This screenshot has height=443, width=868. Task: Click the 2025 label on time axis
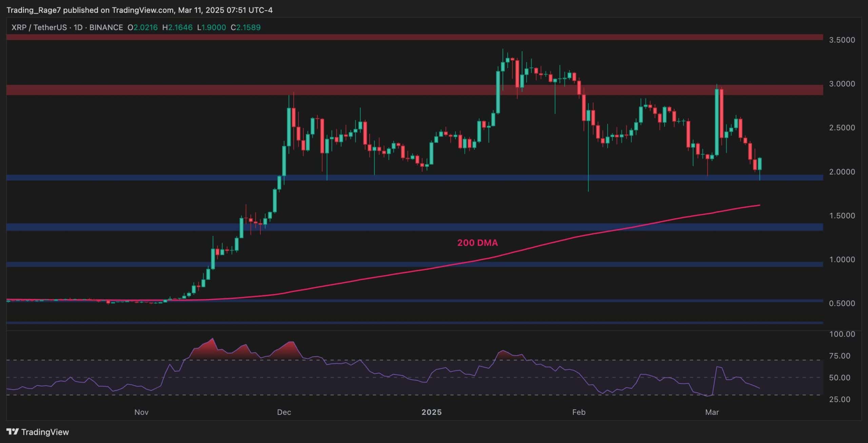coord(431,412)
